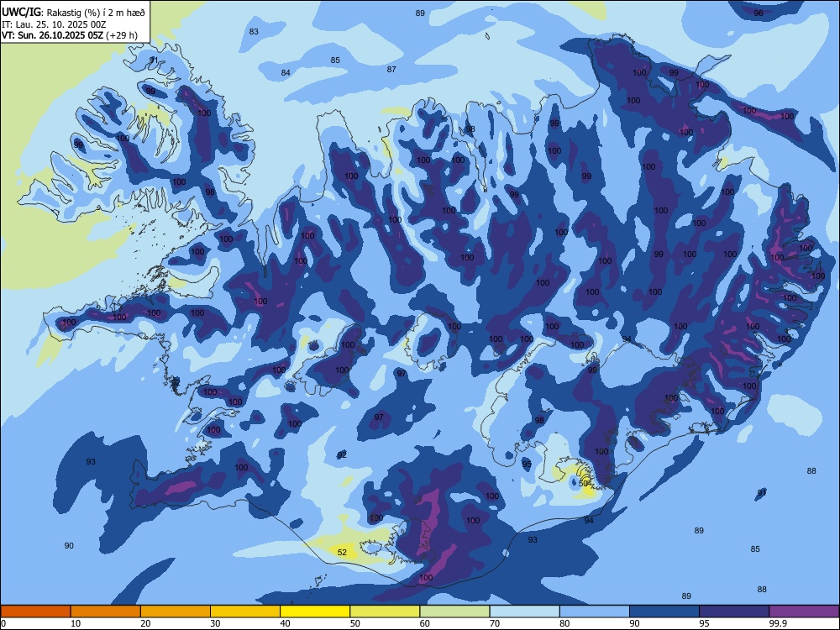840x630 pixels.
Task: Click the 'VT: Sun. 26.10.2025 05Z' line
Action: coord(52,36)
